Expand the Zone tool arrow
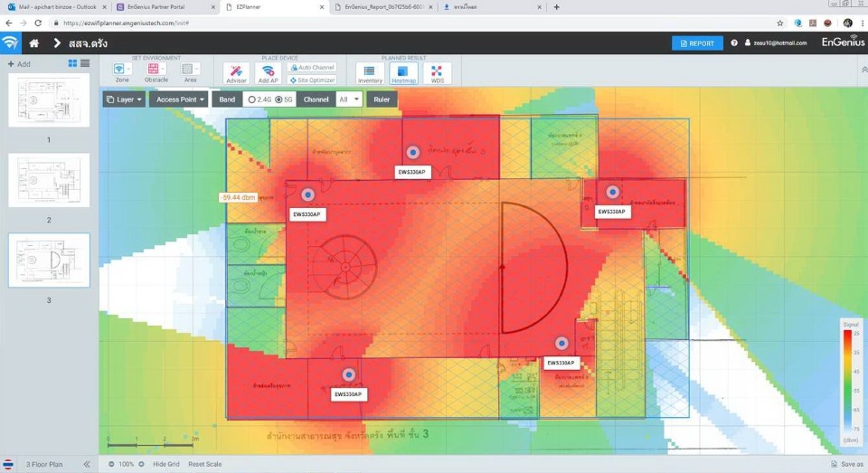Viewport: 868px width, 473px height. pyautogui.click(x=129, y=70)
